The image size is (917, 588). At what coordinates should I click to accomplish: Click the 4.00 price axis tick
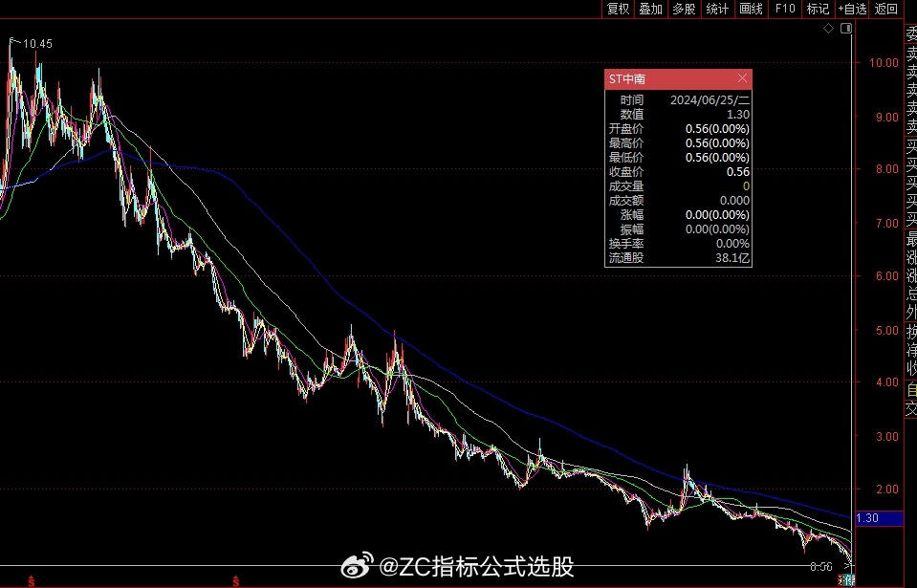pyautogui.click(x=886, y=382)
